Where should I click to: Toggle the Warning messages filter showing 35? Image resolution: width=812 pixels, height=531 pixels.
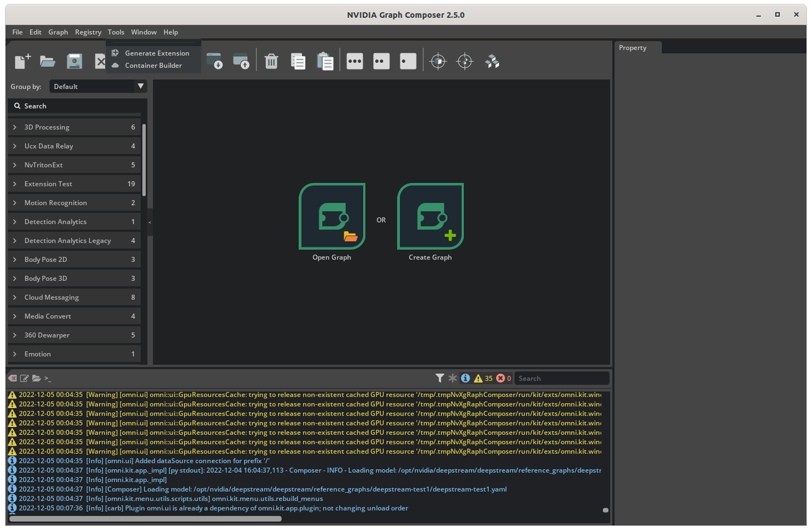point(483,378)
